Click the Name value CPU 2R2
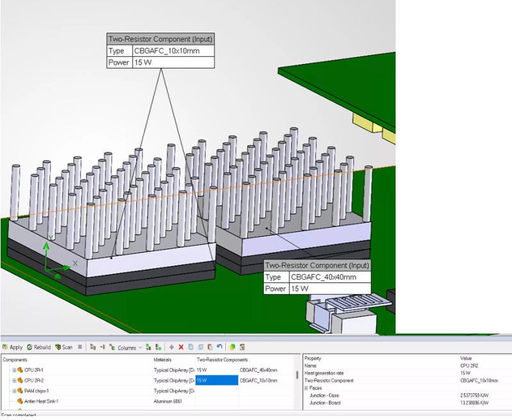This screenshot has width=512, height=420. coord(469,366)
